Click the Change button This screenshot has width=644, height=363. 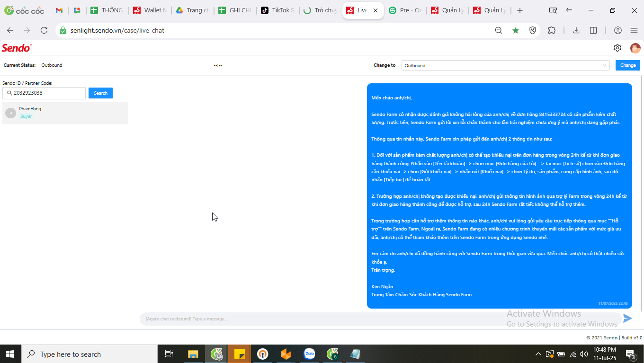628,65
